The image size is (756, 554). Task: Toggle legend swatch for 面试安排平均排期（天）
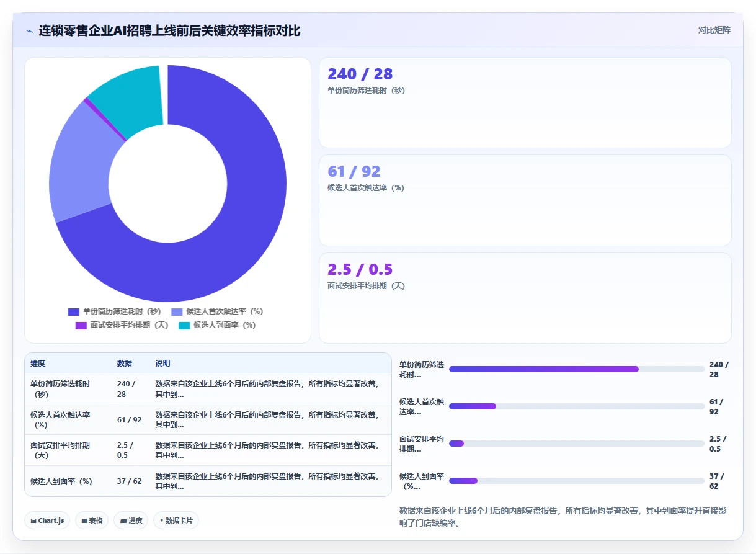[81, 325]
